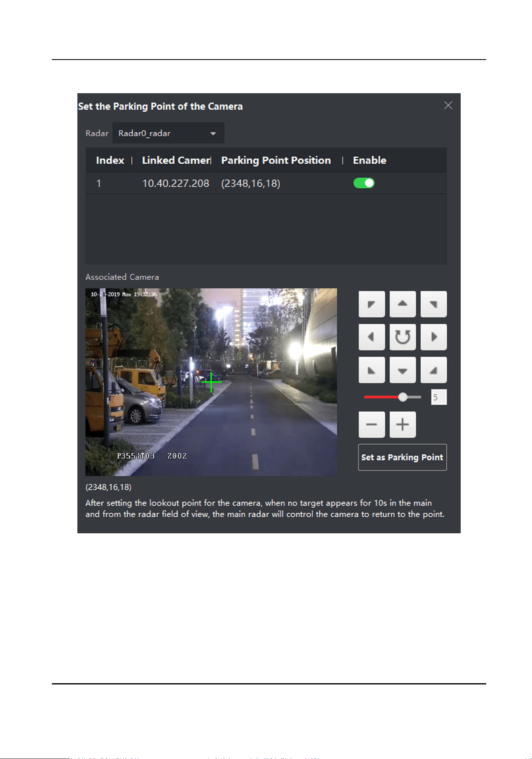
Task: Start auto-rotate with center PTZ button
Action: 402,337
